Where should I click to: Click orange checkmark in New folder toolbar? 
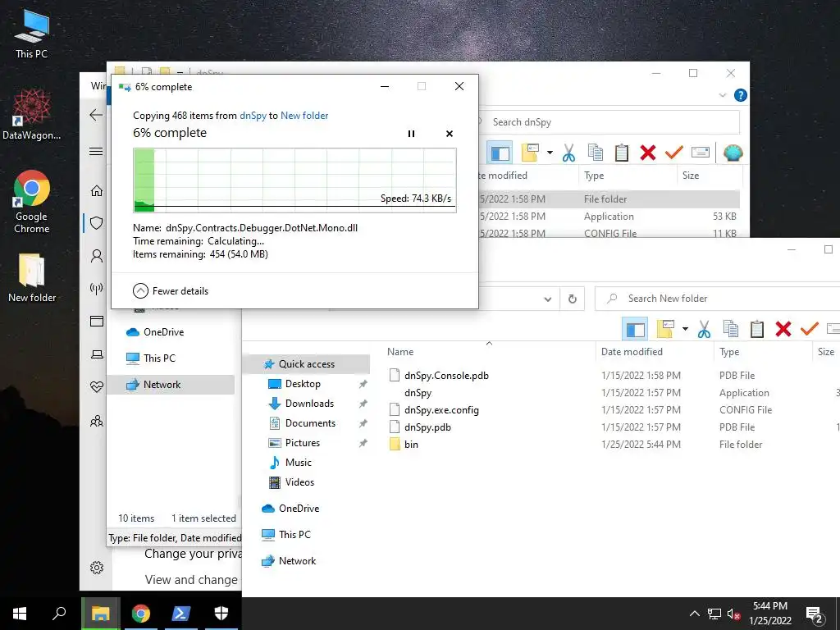coord(810,328)
